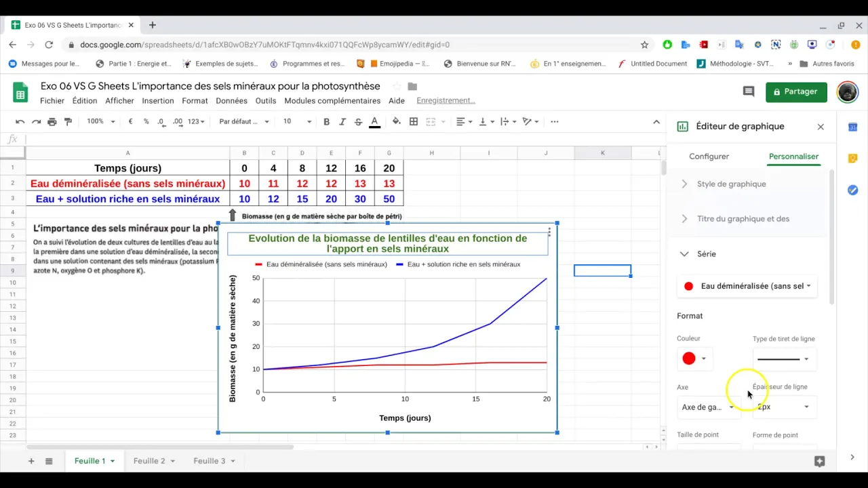
Task: Toggle bold text formatting
Action: pos(326,121)
